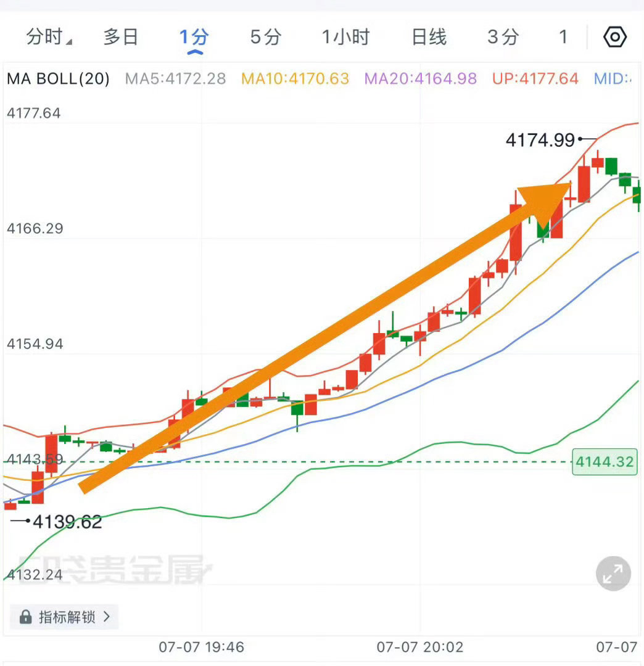Click the 指标解锁 unlock button
This screenshot has height=666, width=644.
click(64, 617)
